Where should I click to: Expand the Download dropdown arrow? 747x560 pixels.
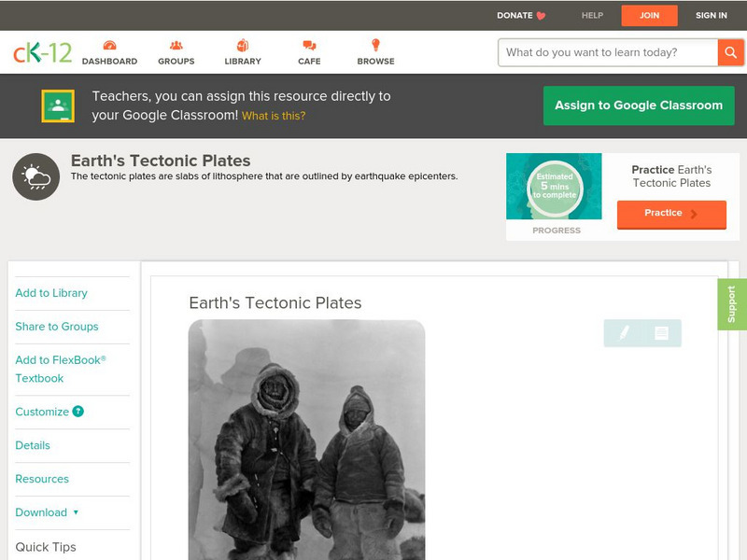[x=76, y=512]
